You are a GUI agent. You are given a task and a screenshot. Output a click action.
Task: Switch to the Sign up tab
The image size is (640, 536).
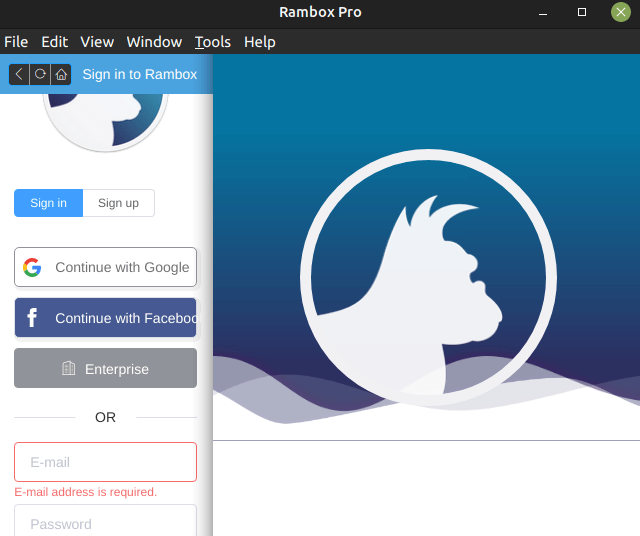pos(118,203)
